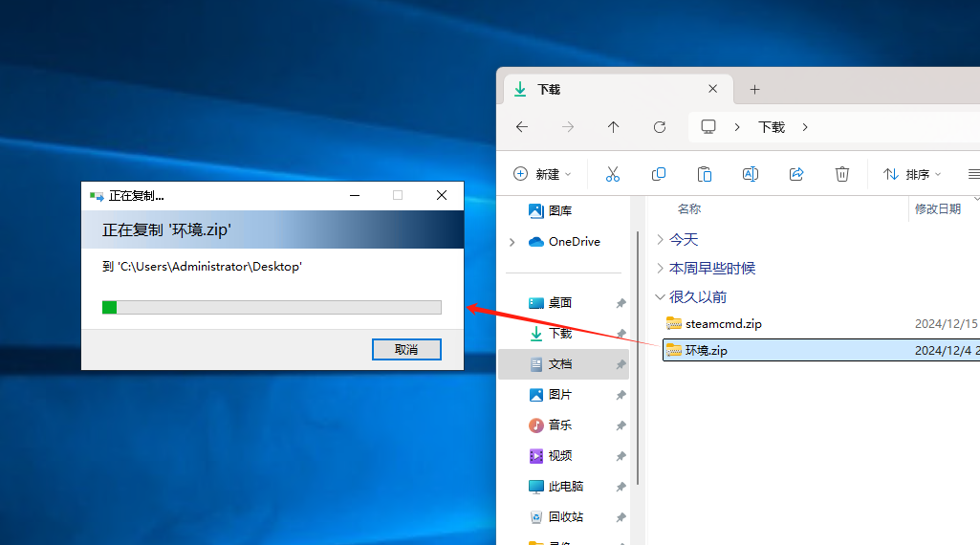Click the copy progress bar
Screen dimensions: 980x545
[272, 307]
